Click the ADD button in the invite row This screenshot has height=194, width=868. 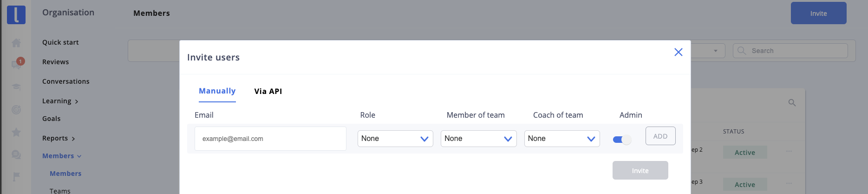pos(660,136)
